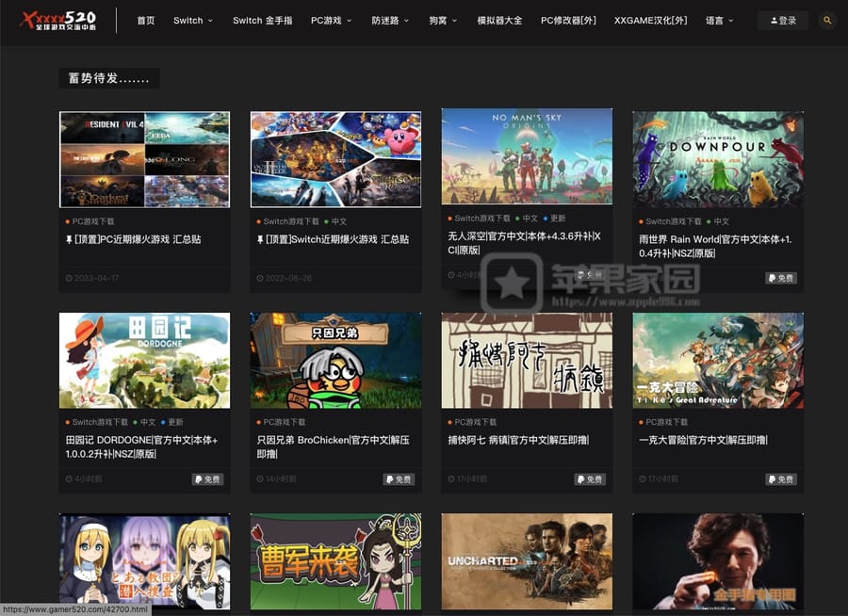Open the PC近期爆火游戏 thumbnail collage
This screenshot has height=616, width=848.
point(144,159)
